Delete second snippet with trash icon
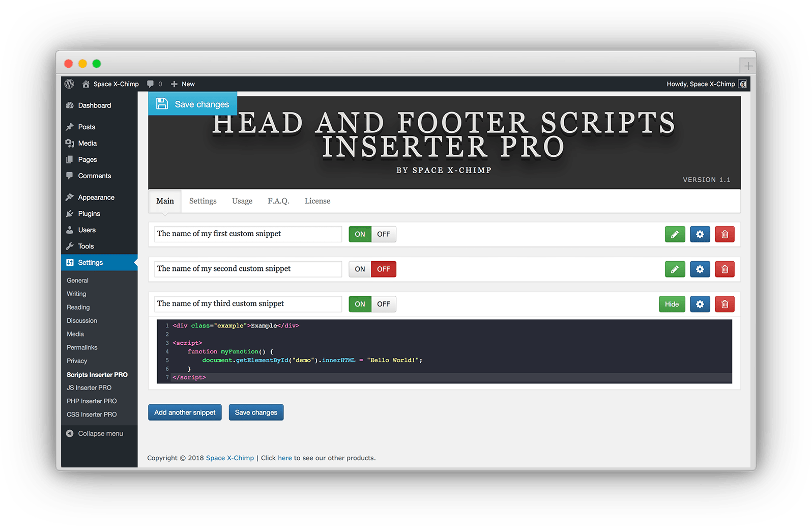Image resolution: width=812 pixels, height=527 pixels. click(x=724, y=269)
